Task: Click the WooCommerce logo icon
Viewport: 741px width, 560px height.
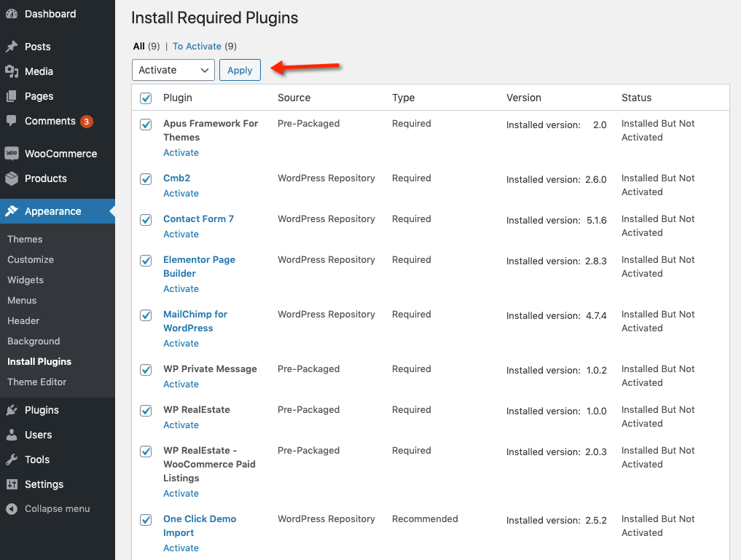Action: click(12, 154)
